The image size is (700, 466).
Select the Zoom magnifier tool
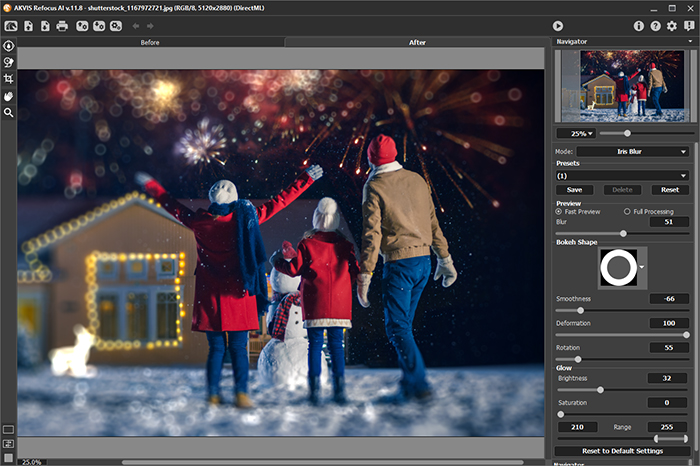coord(9,113)
